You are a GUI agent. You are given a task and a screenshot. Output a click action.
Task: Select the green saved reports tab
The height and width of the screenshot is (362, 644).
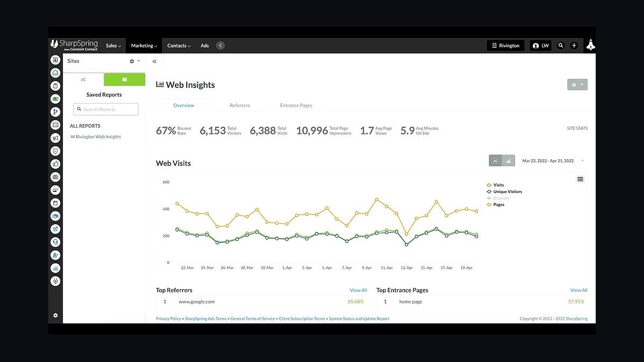(x=125, y=79)
